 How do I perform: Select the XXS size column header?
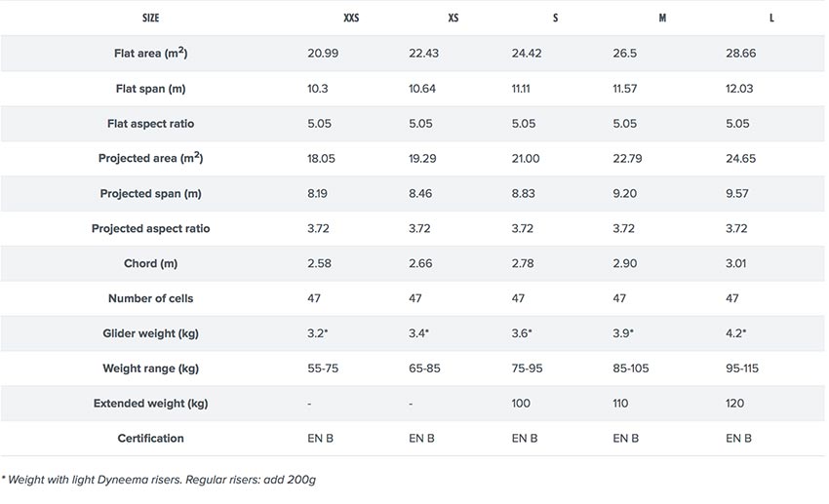pos(351,18)
